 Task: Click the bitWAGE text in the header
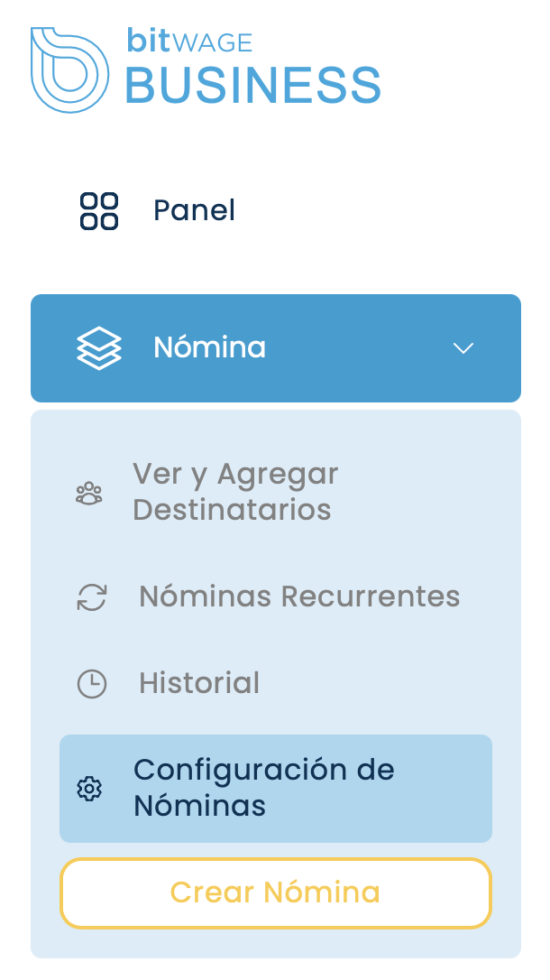[189, 41]
